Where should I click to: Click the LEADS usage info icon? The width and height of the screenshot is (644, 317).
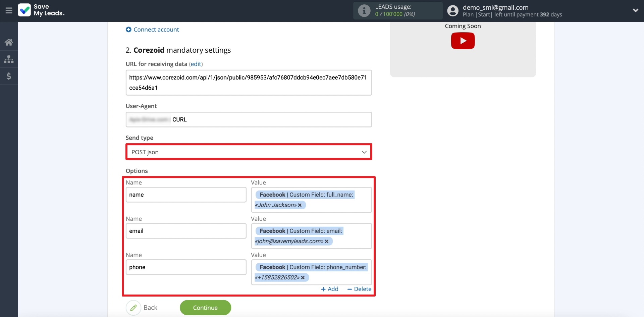[x=364, y=11]
